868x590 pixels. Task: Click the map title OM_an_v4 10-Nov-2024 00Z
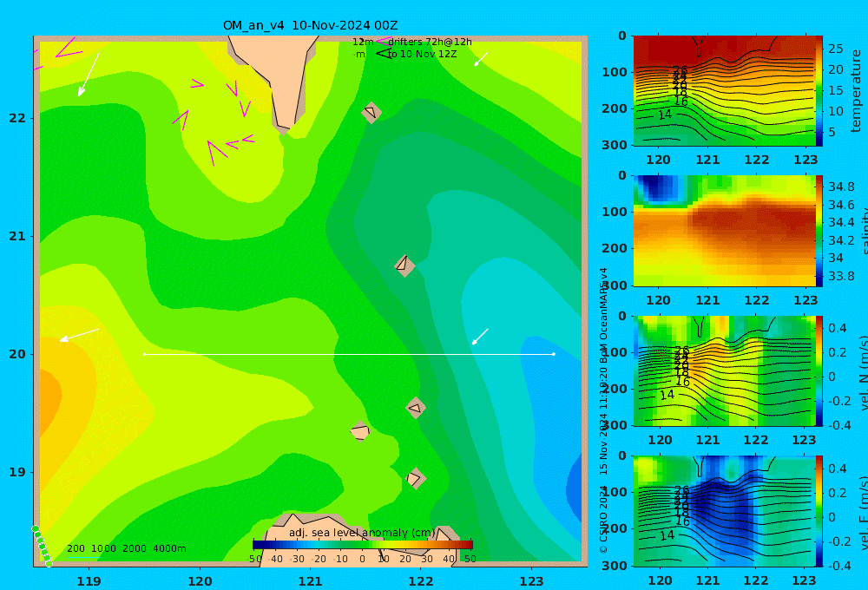click(310, 25)
